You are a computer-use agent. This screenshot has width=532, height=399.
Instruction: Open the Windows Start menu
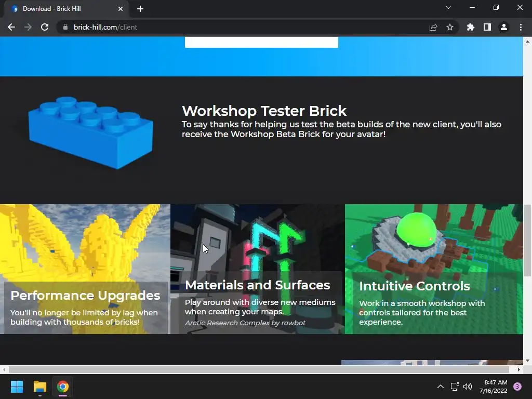[17, 387]
